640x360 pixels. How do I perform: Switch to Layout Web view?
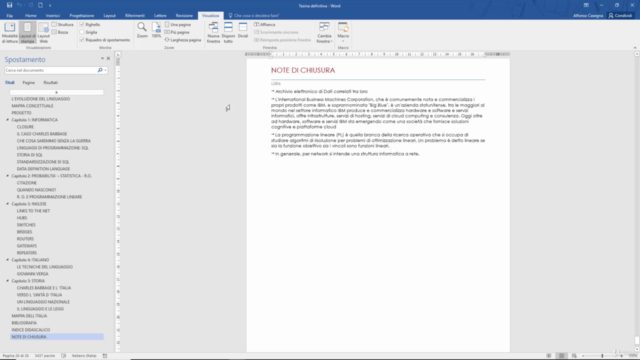point(44,33)
